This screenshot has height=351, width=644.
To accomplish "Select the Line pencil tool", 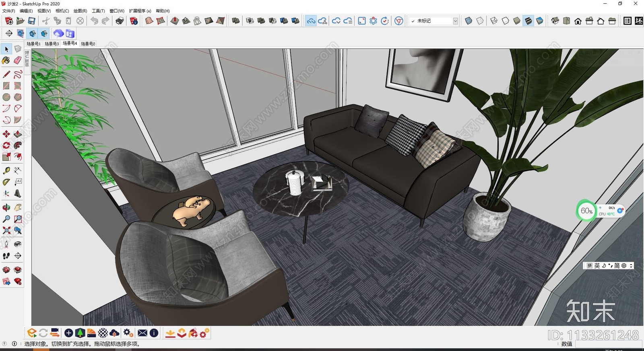I will pos(6,74).
